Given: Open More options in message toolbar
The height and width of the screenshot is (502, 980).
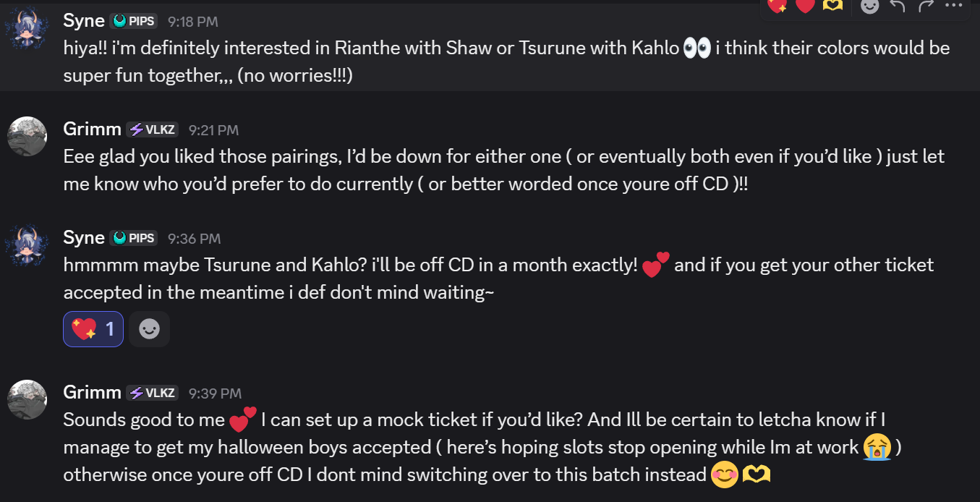Looking at the screenshot, I should [954, 6].
